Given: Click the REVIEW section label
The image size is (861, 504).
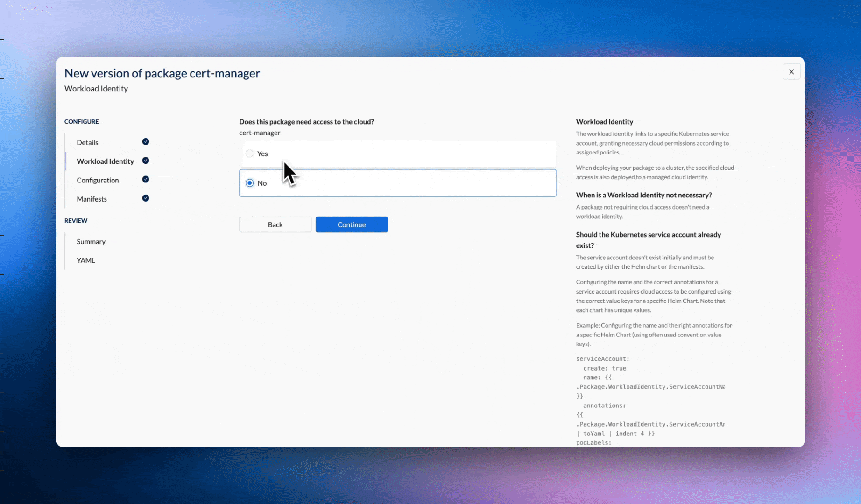Looking at the screenshot, I should click(76, 221).
